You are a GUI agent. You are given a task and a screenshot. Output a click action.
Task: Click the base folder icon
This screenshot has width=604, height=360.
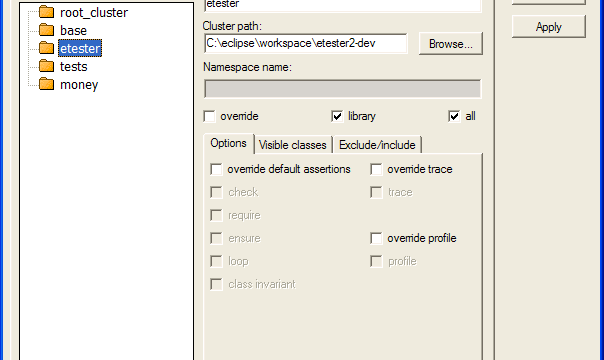[47, 30]
